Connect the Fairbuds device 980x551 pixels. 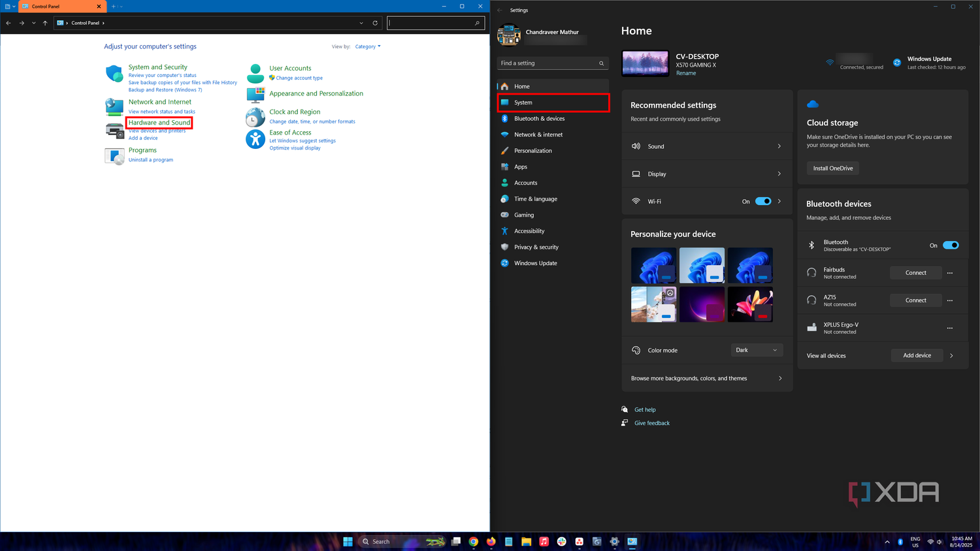[x=916, y=273]
